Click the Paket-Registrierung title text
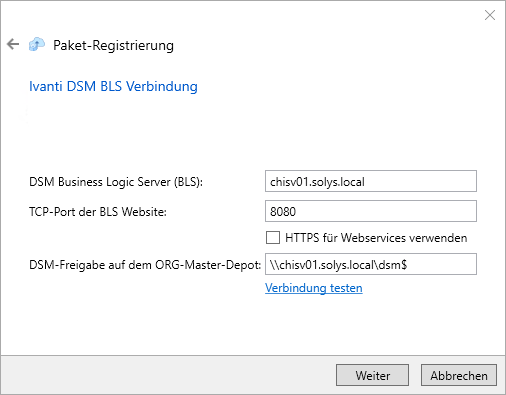Viewport: 506px width, 395px height. [x=113, y=45]
